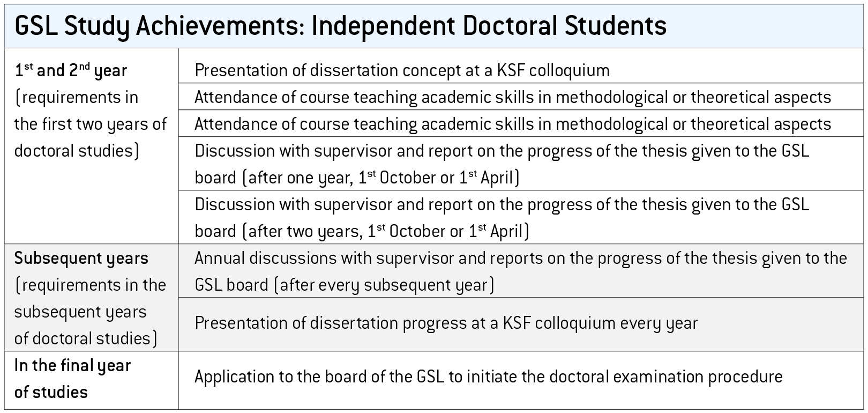Select the "1st and 2nd year" row heading
868x413 pixels.
pos(71,71)
